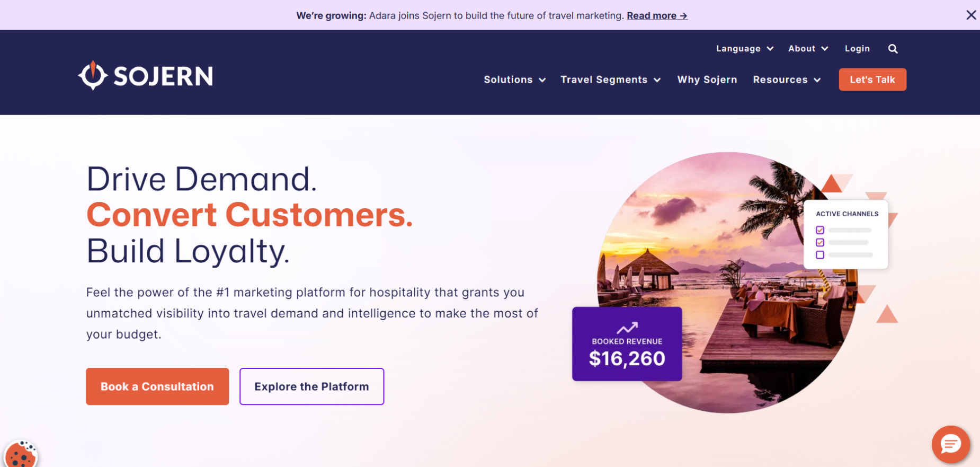Screen dimensions: 980x467
Task: Follow the Read more link
Action: click(x=657, y=15)
